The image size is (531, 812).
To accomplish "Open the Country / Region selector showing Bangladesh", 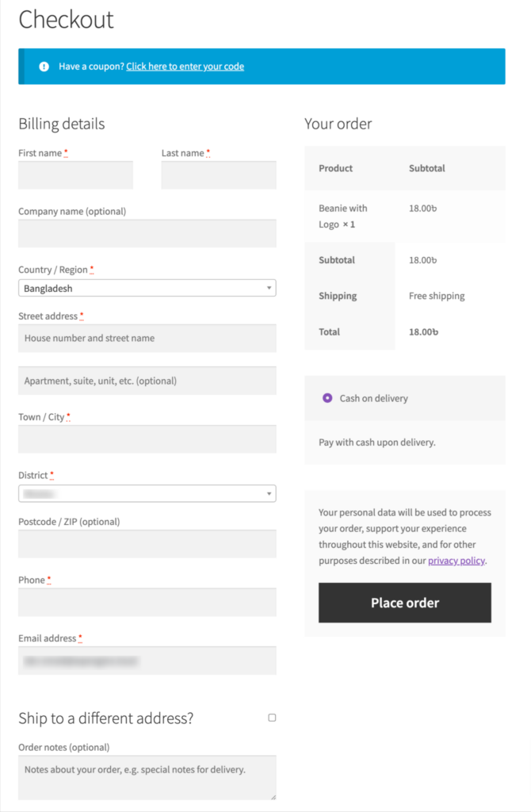I will 147,288.
